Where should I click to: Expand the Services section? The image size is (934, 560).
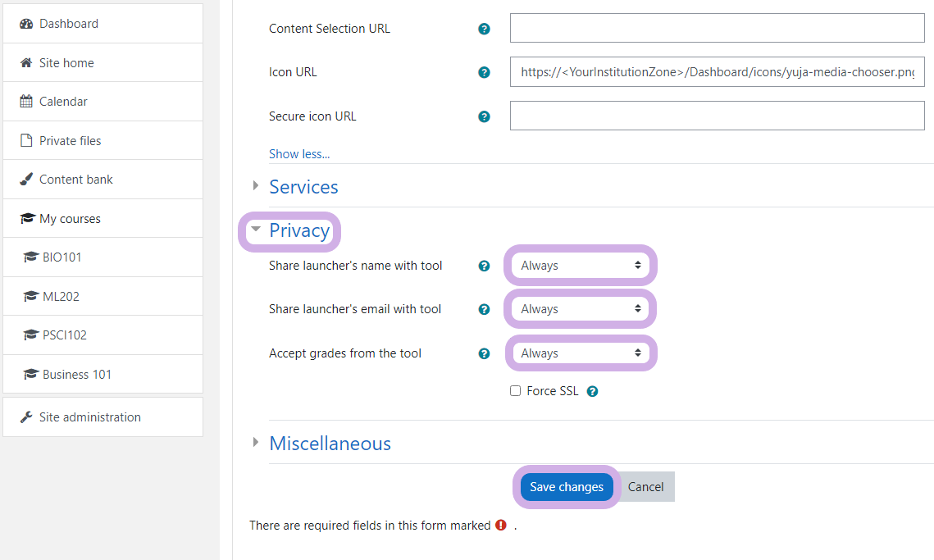[303, 187]
